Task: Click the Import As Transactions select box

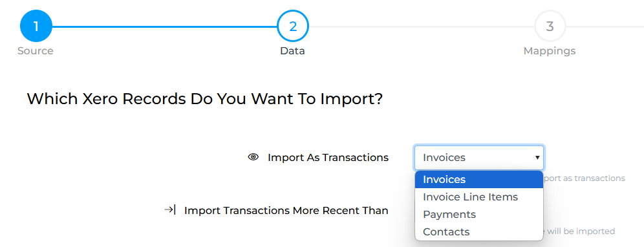Action: coord(479,157)
